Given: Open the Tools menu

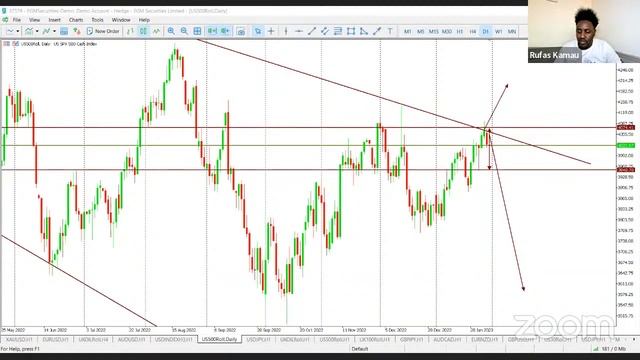Looking at the screenshot, I should pyautogui.click(x=97, y=20).
